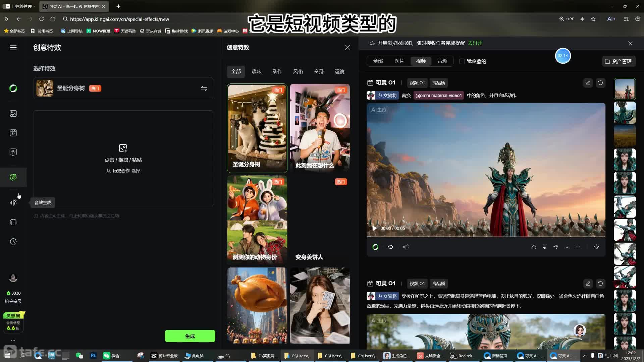The height and width of the screenshot is (362, 644).
Task: Switch to the 音频 tab
Action: [442, 61]
